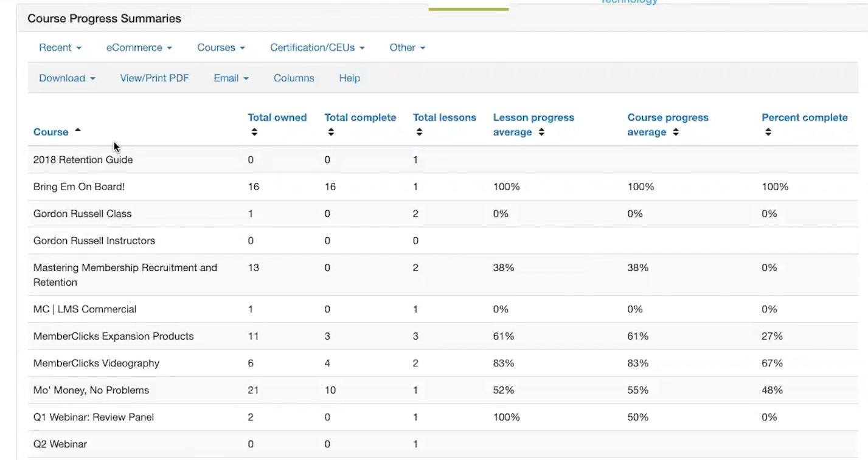Open the Download dropdown
Image resolution: width=868 pixels, height=460 pixels.
pyautogui.click(x=67, y=78)
